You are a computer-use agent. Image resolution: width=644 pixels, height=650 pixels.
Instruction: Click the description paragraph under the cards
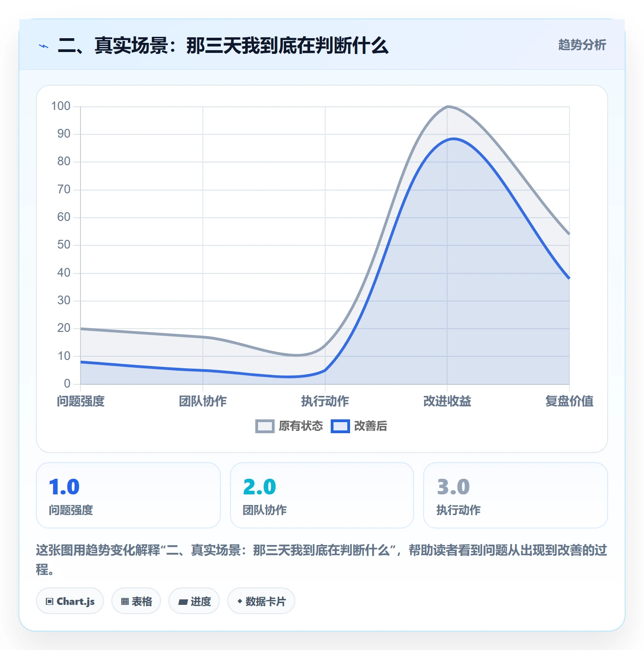click(x=322, y=560)
